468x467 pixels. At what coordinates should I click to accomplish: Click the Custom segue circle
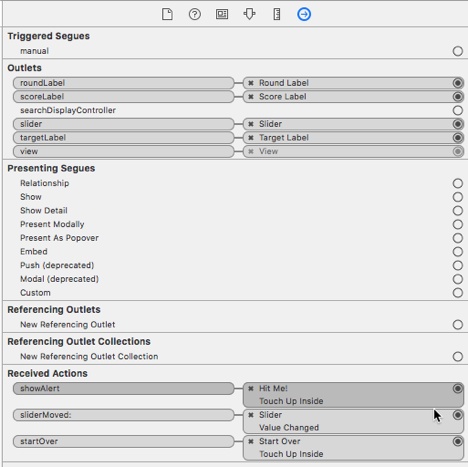point(458,293)
